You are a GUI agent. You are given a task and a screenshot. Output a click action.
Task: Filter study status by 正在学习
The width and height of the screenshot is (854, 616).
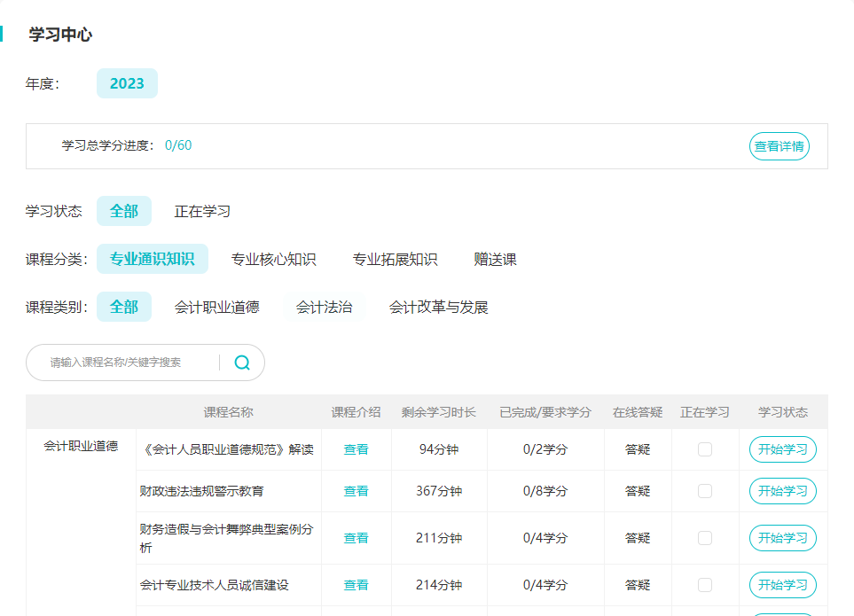click(202, 212)
